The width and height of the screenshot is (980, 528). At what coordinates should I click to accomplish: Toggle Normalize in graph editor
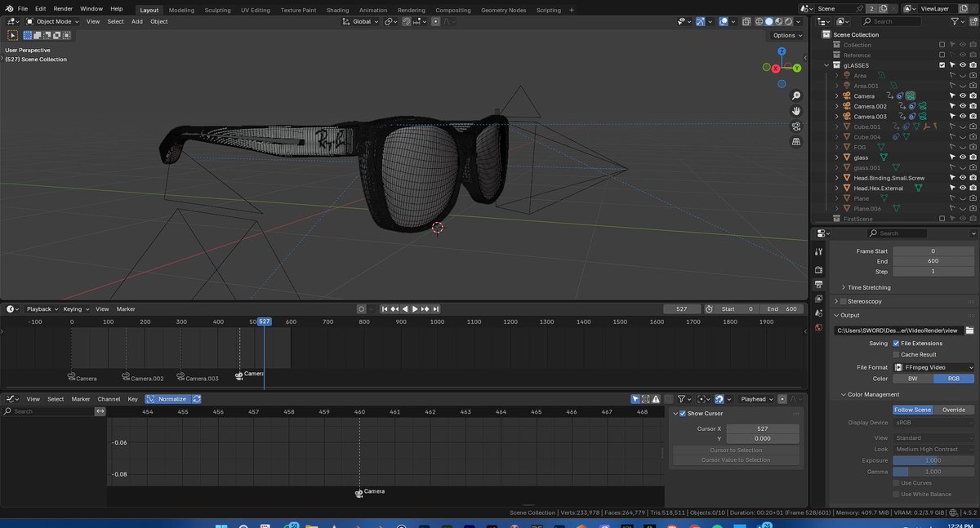(x=167, y=399)
